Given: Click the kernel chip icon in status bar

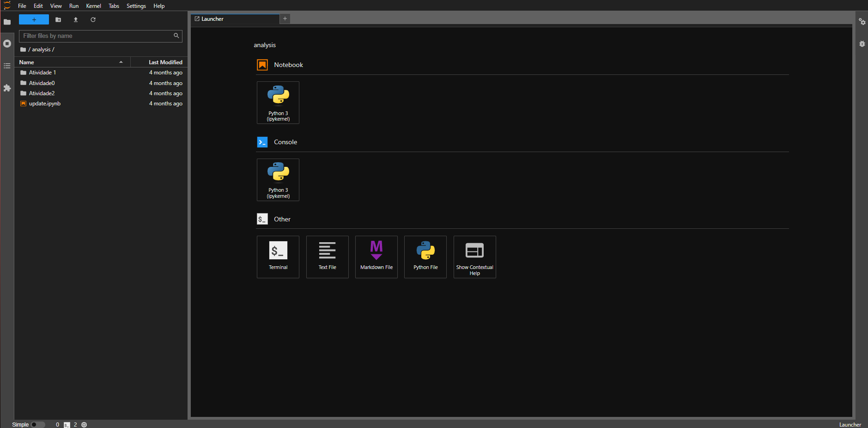Looking at the screenshot, I should tap(84, 425).
